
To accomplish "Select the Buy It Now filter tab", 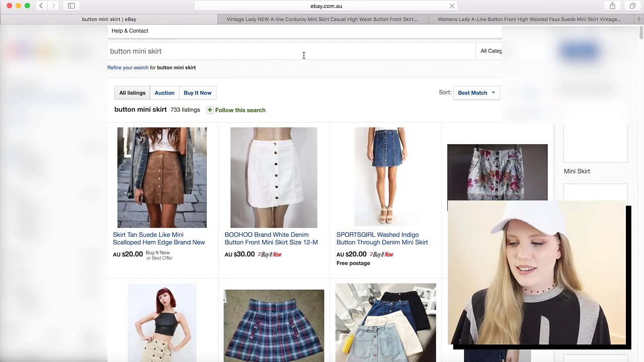I will tap(197, 93).
